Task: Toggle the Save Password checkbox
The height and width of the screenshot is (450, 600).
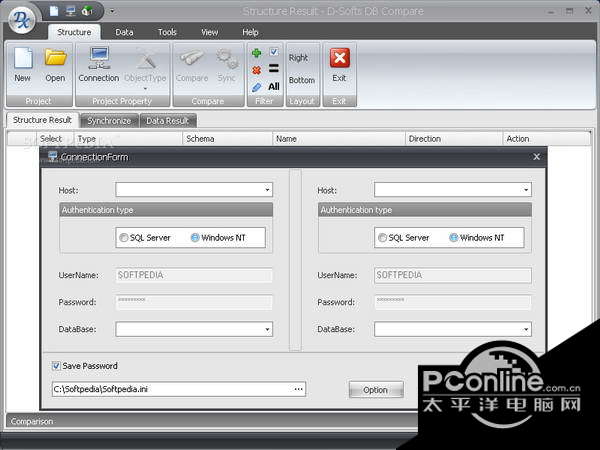Action: (56, 366)
